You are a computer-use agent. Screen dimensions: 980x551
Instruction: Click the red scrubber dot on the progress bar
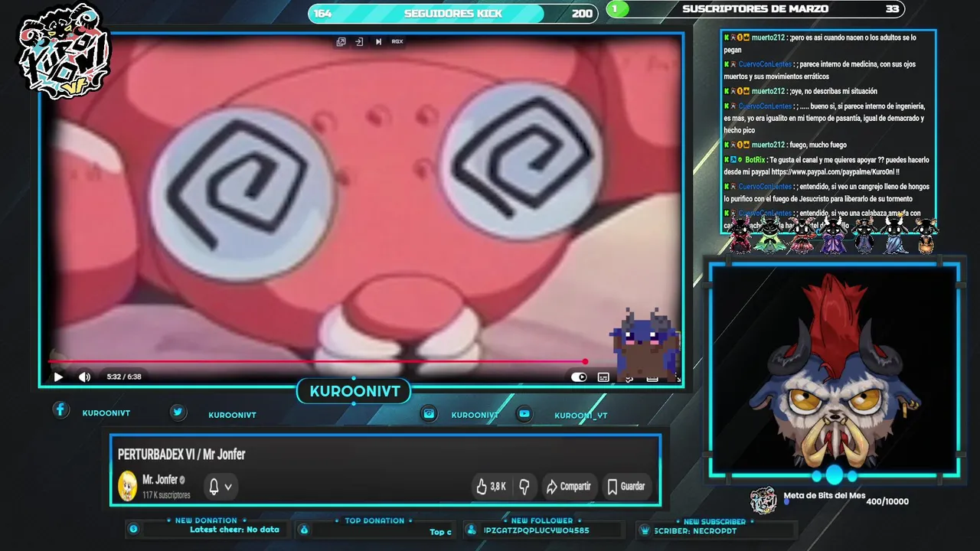585,361
